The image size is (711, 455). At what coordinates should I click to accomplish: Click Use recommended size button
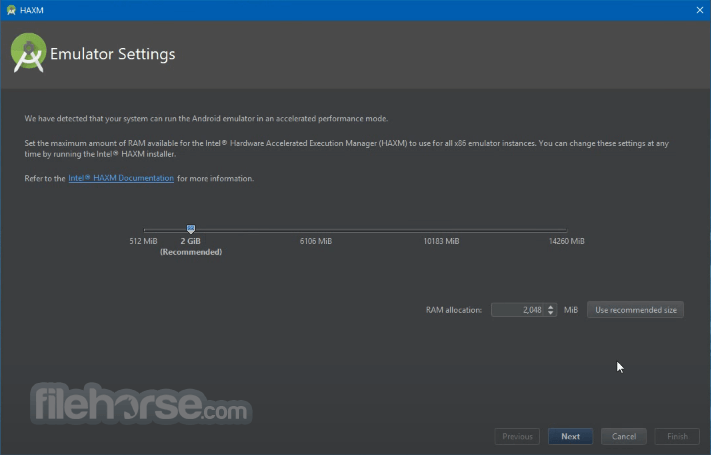tap(635, 310)
